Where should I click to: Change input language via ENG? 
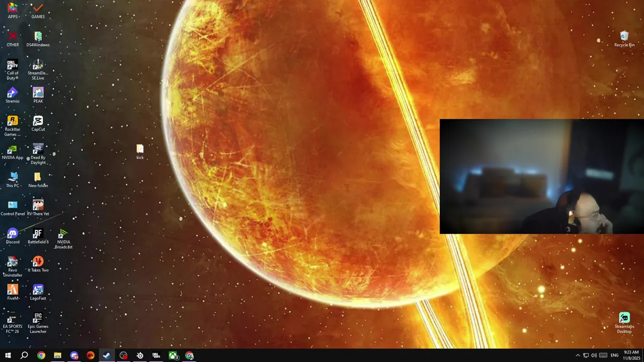pyautogui.click(x=615, y=355)
